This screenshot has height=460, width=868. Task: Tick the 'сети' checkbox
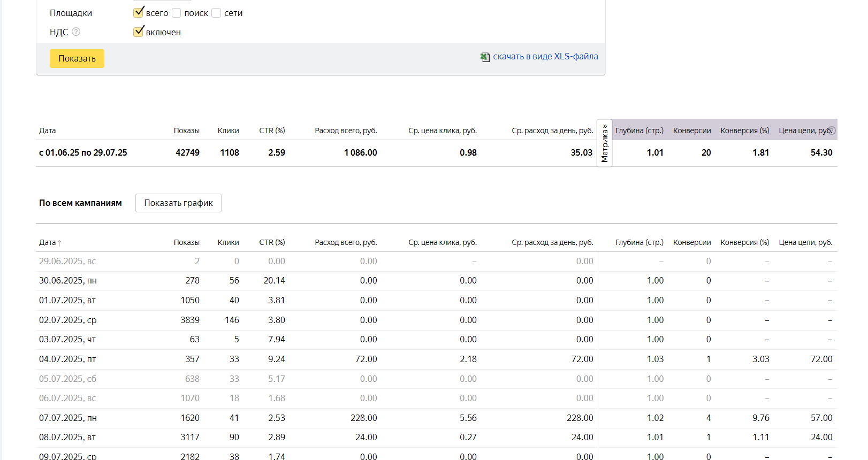[x=216, y=13]
